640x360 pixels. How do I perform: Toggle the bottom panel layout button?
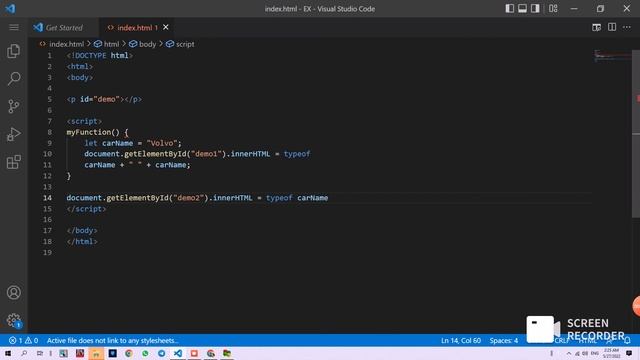pyautogui.click(x=522, y=9)
